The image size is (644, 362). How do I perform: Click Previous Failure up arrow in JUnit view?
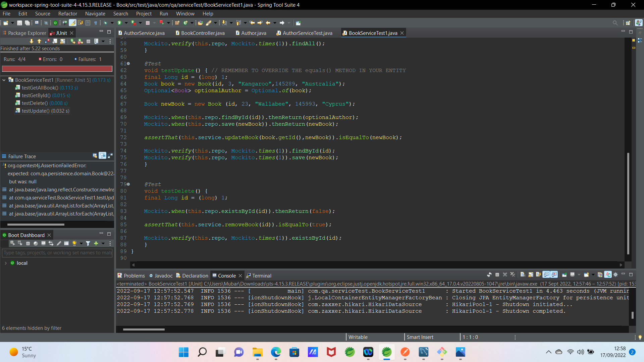(x=39, y=41)
